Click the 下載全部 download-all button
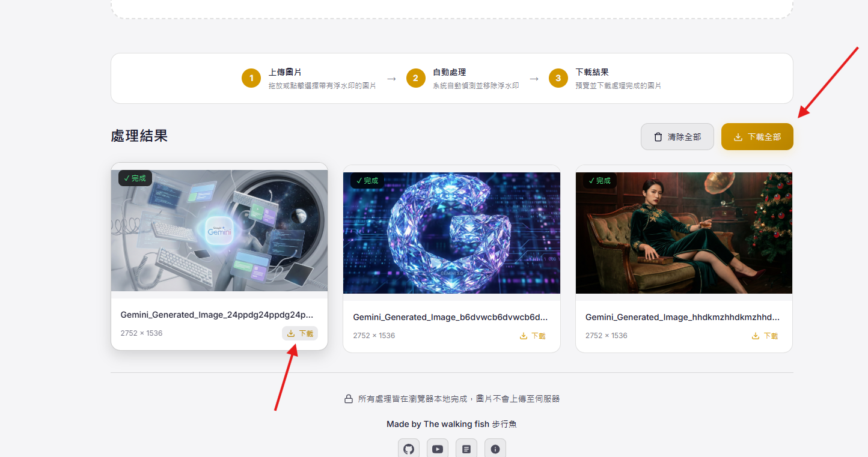The image size is (868, 457). coord(757,137)
